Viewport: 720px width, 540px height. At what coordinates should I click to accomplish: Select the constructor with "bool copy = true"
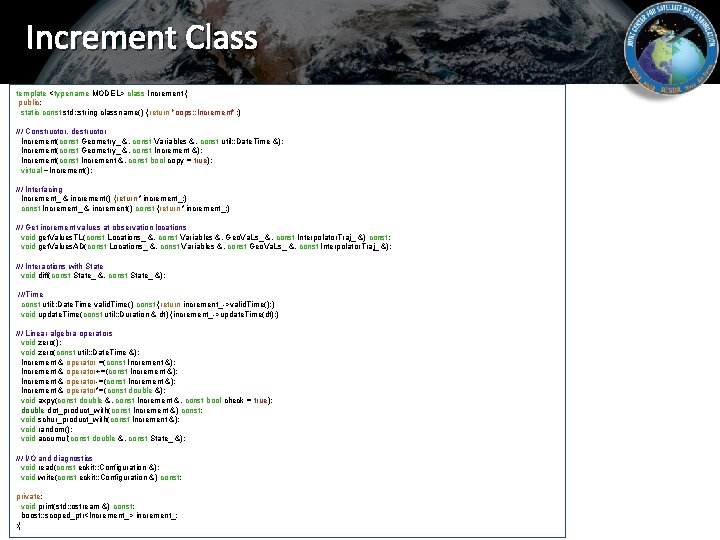pyautogui.click(x=117, y=160)
